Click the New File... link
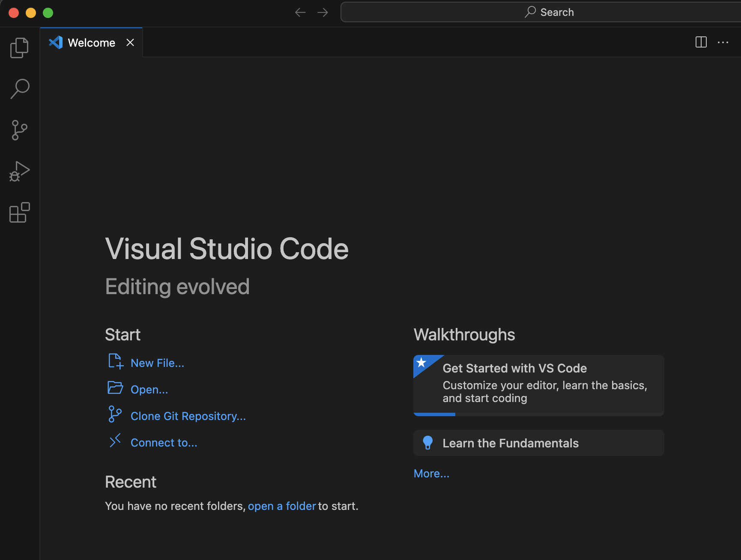The height and width of the screenshot is (560, 741). tap(157, 363)
